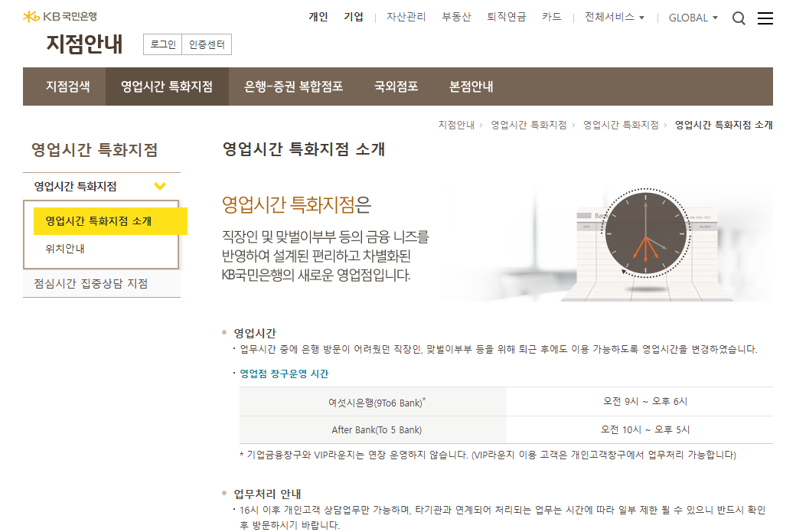Click the 영업점 창구운영 시간 heading
This screenshot has height=532, width=796.
[284, 374]
